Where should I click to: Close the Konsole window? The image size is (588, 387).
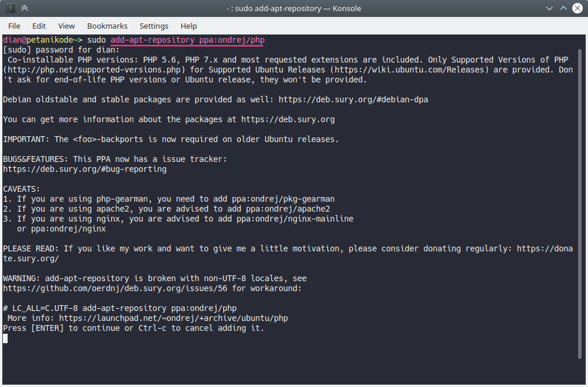577,8
